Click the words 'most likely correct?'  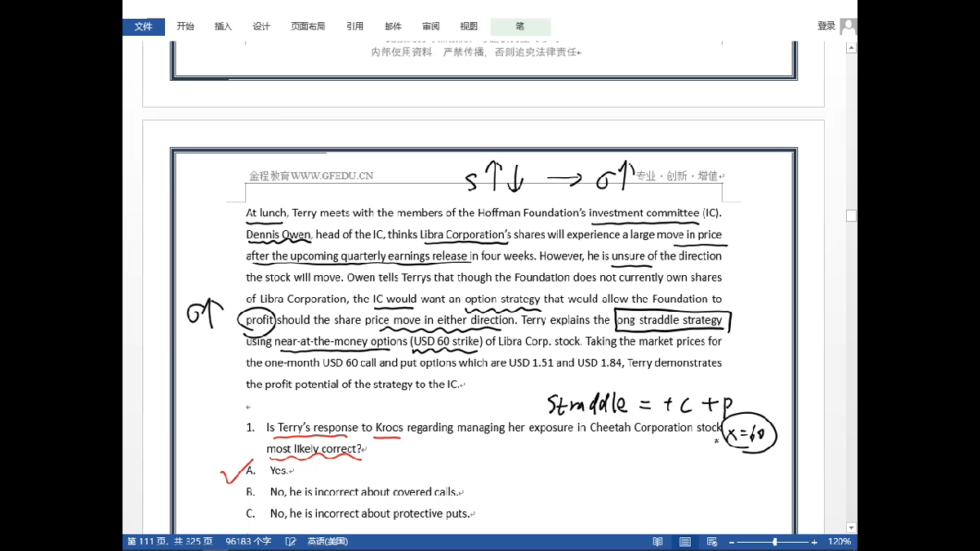pos(314,449)
